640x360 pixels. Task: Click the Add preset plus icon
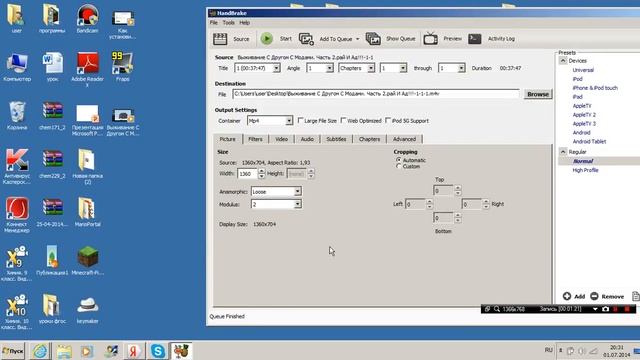pyautogui.click(x=567, y=296)
